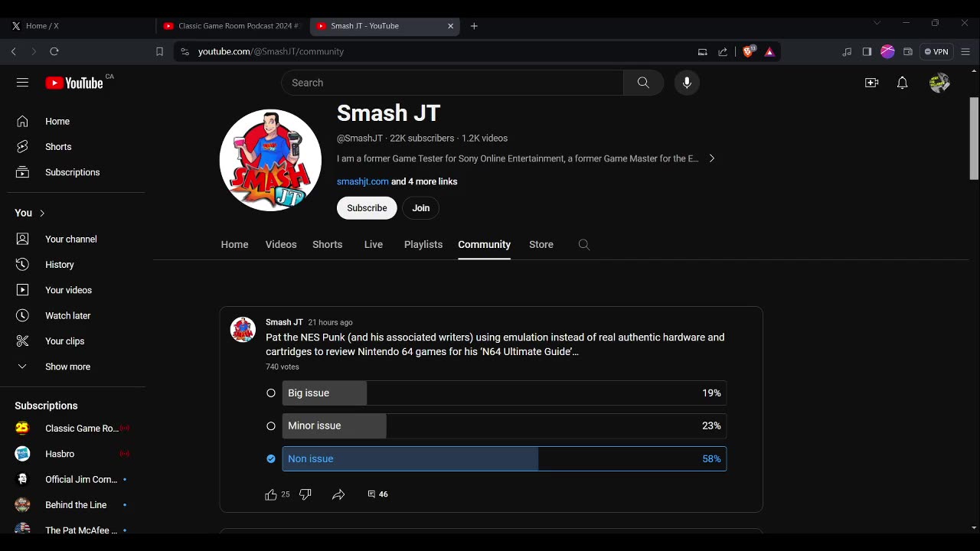
Task: Open a new browser tab
Action: point(474,26)
